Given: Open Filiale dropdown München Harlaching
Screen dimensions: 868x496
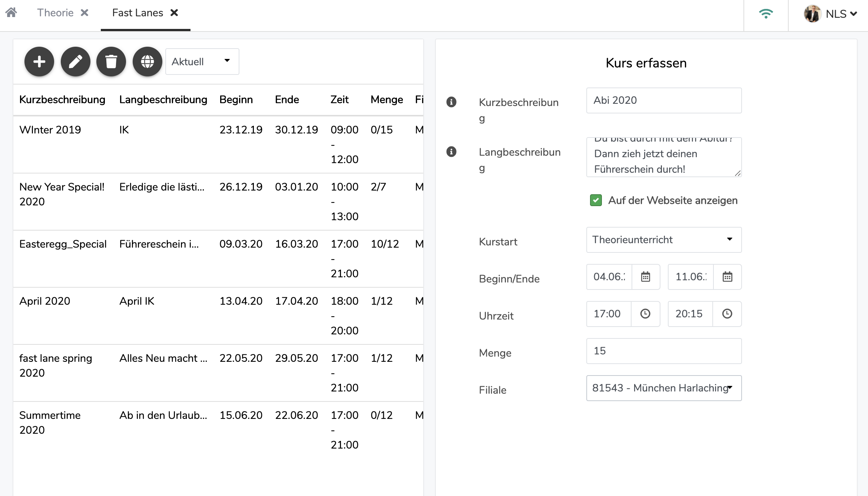Looking at the screenshot, I should (x=664, y=388).
